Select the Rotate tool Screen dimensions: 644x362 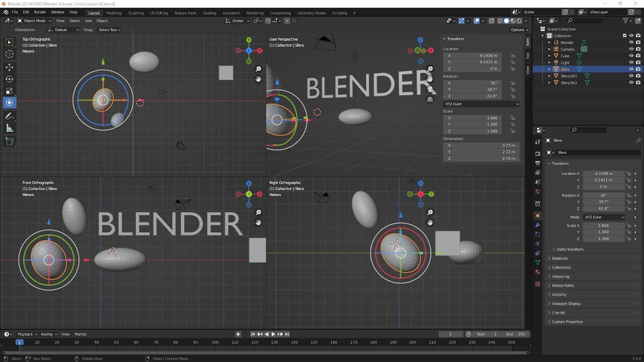tap(10, 79)
